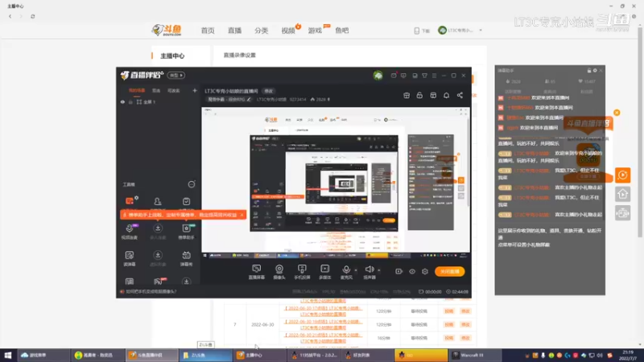Click the 修改 button beside room title
The height and width of the screenshot is (362, 644).
269,91
